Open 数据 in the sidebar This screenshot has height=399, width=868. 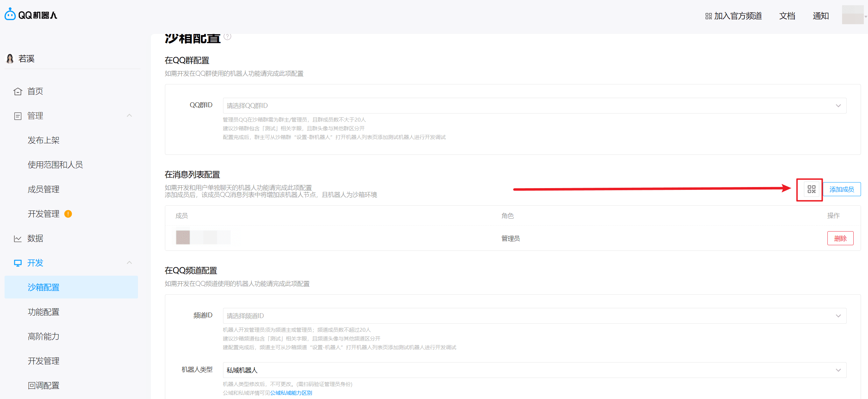coord(35,239)
